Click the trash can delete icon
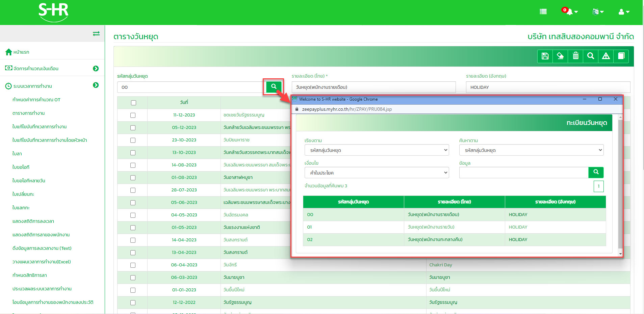The width and height of the screenshot is (644, 314). coord(575,56)
